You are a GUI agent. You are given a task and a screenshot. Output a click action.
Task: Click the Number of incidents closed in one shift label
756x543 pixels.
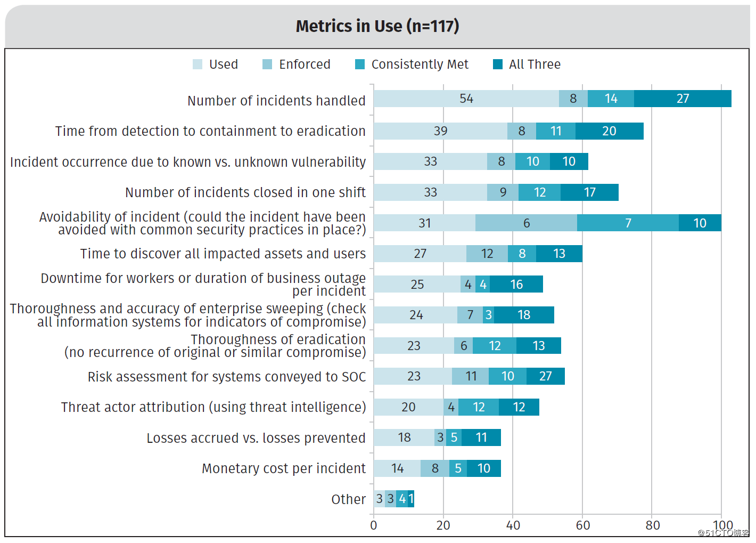[245, 192]
